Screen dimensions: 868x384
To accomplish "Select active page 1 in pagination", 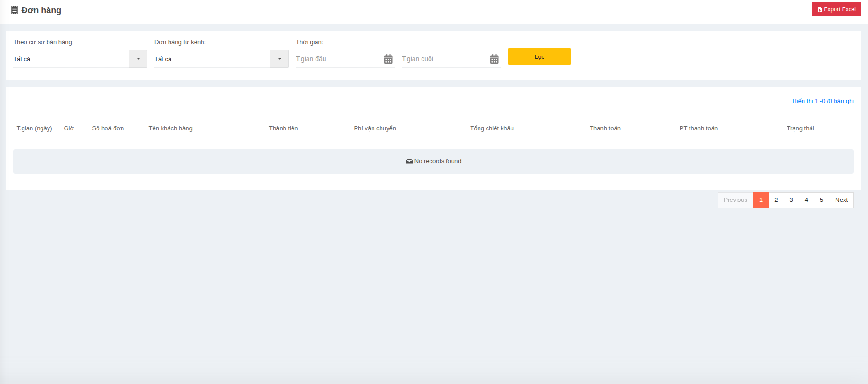I will [761, 200].
